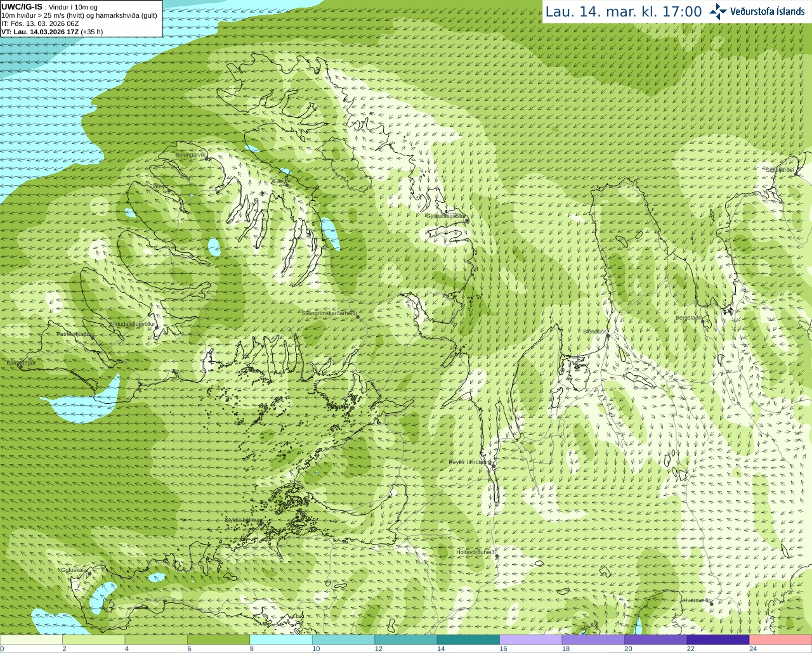
Task: Click the forecast time 'Lau. 14. mar. kl. 17:00'
Action: 624,11
